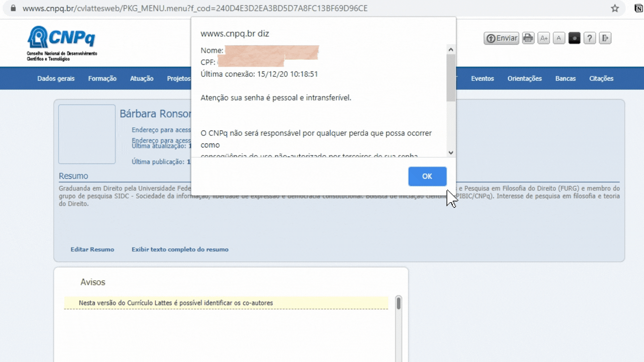Select the notice about identifying co-autores

pyautogui.click(x=226, y=303)
